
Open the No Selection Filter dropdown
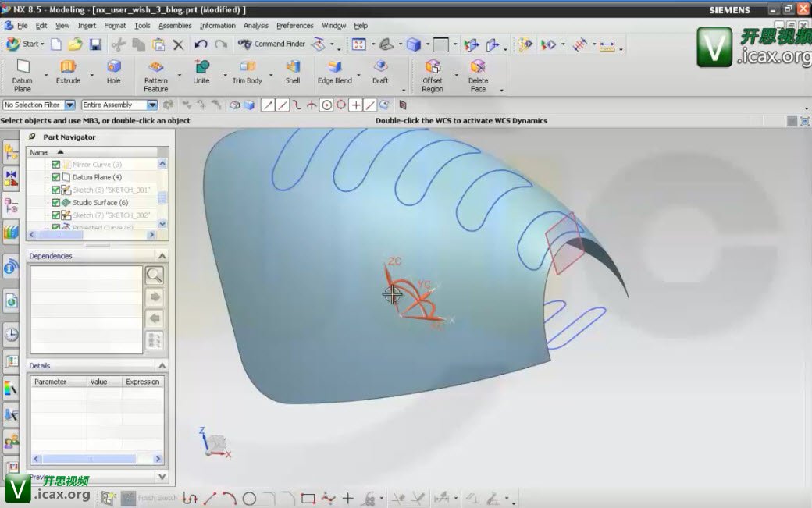coord(69,105)
